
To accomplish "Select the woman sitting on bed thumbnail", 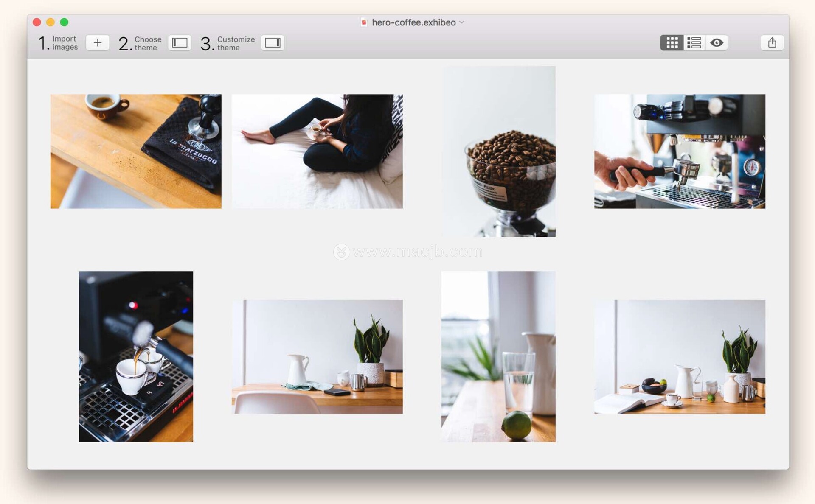I will (x=317, y=151).
